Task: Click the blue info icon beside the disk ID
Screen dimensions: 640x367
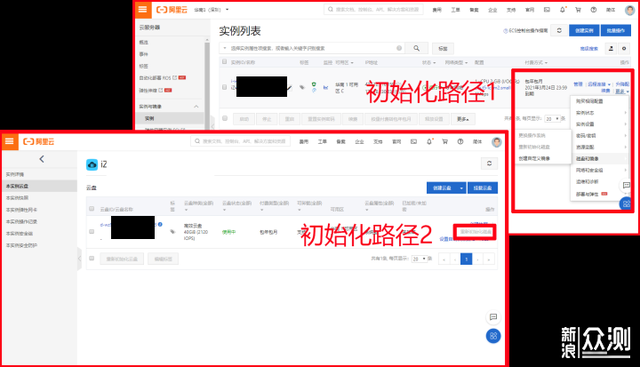Action: 160,224
